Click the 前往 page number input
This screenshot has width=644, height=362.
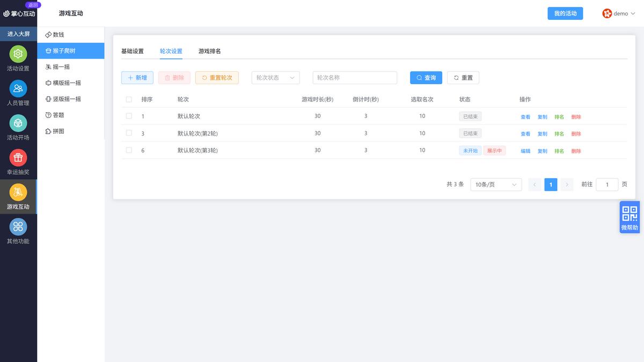point(607,184)
